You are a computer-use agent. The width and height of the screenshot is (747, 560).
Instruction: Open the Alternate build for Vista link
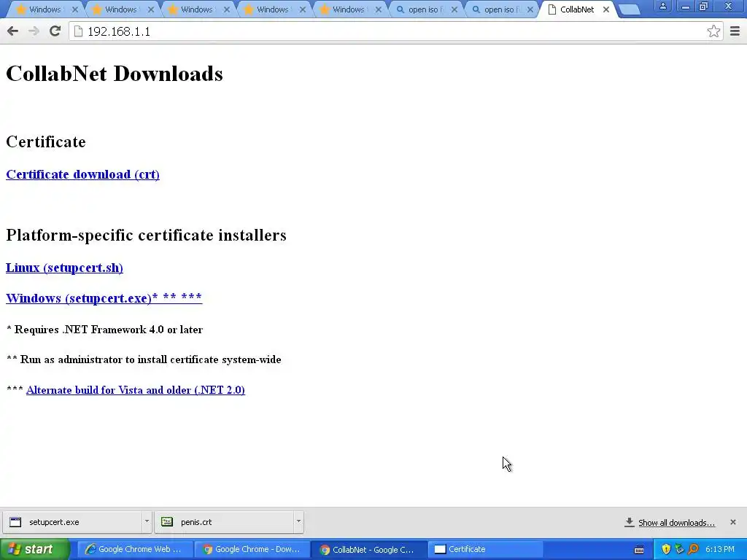point(135,390)
